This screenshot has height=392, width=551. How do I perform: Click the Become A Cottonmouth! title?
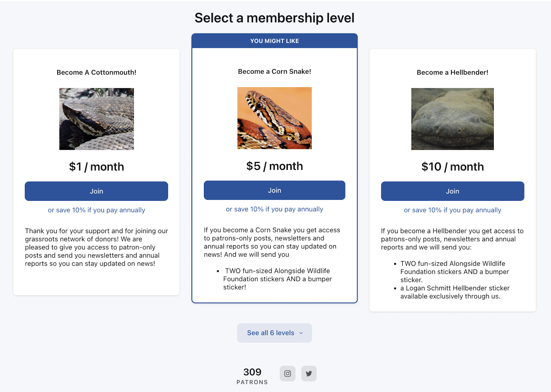[96, 72]
